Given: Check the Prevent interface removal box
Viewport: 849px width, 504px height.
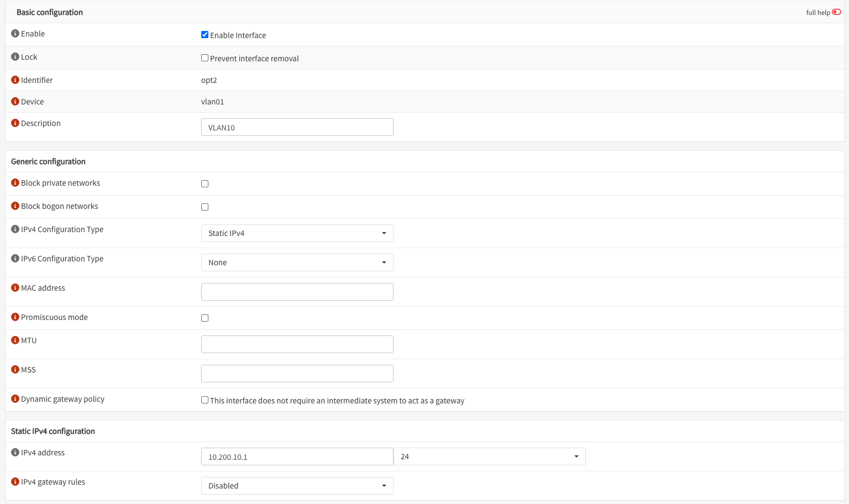Looking at the screenshot, I should 205,58.
